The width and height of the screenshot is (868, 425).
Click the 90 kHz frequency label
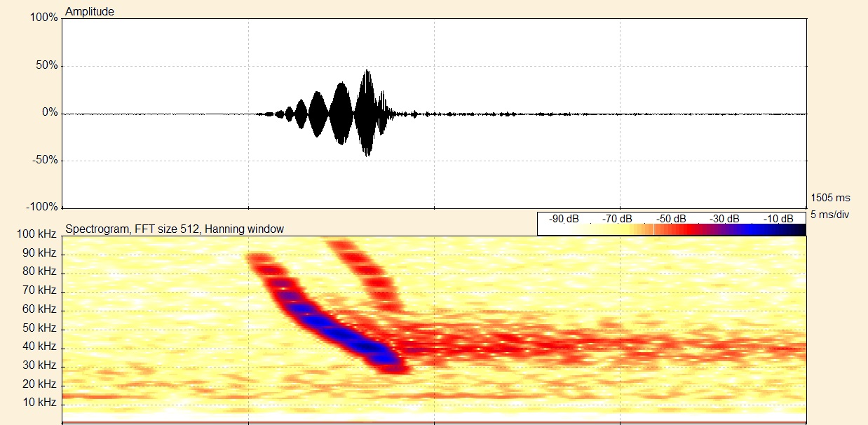39,252
